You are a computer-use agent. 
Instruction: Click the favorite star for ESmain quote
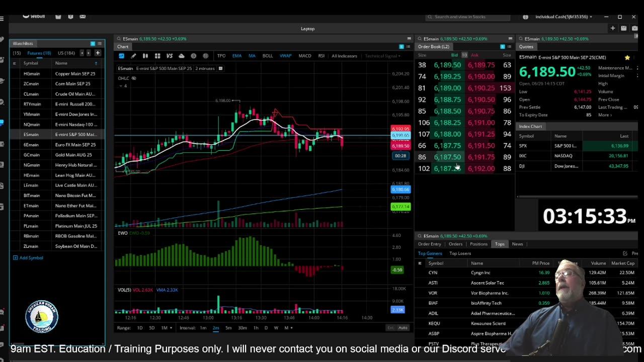(x=627, y=58)
